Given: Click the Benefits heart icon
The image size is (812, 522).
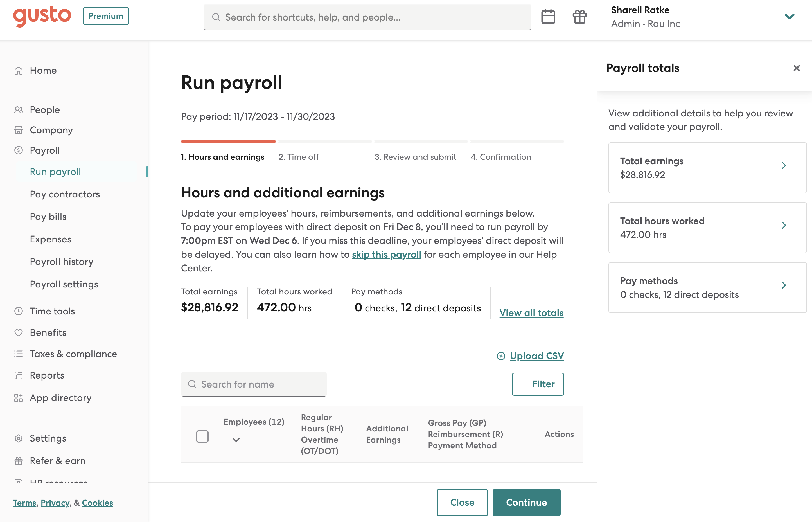Looking at the screenshot, I should click(19, 332).
